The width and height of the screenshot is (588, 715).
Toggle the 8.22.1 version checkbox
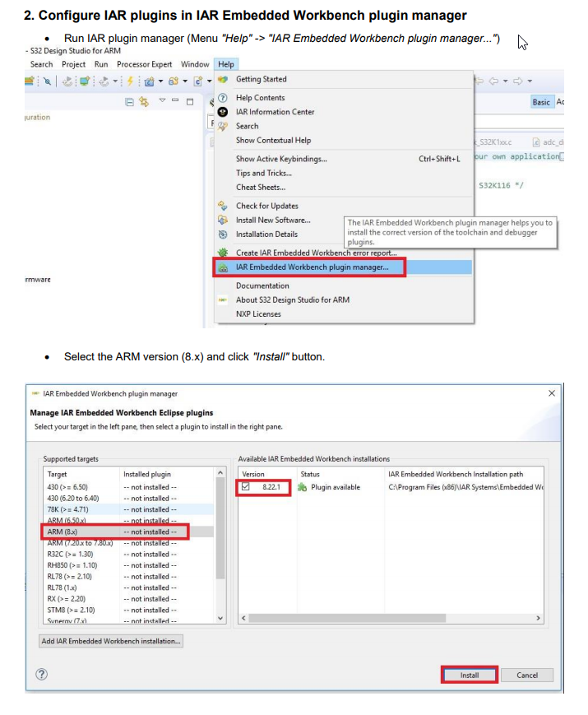pyautogui.click(x=246, y=486)
